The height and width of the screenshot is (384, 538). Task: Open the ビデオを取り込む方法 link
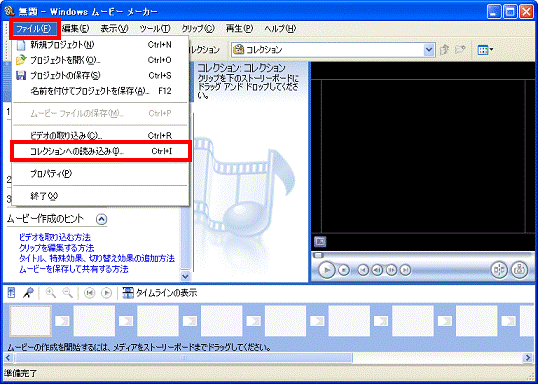[55, 237]
